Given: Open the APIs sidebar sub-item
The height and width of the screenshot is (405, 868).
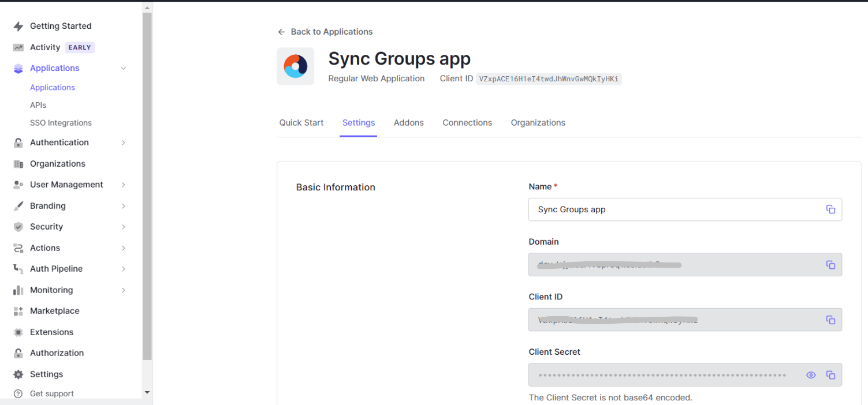Looking at the screenshot, I should tap(38, 105).
